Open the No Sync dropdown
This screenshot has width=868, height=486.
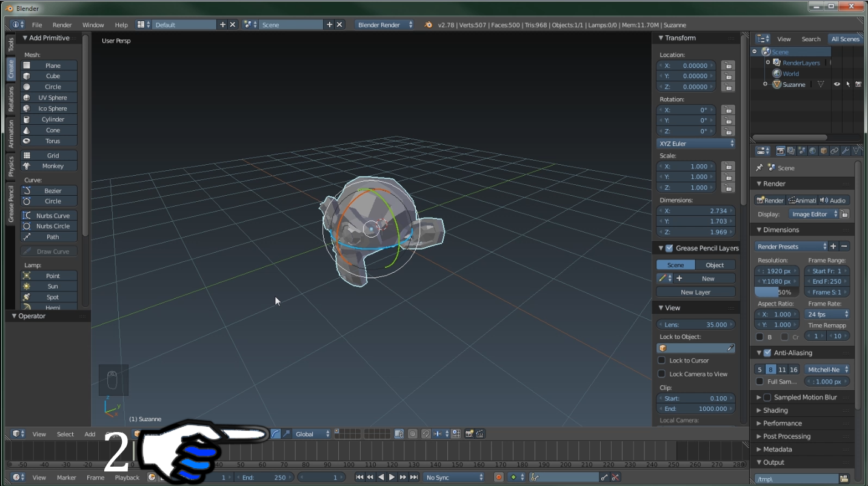click(455, 478)
